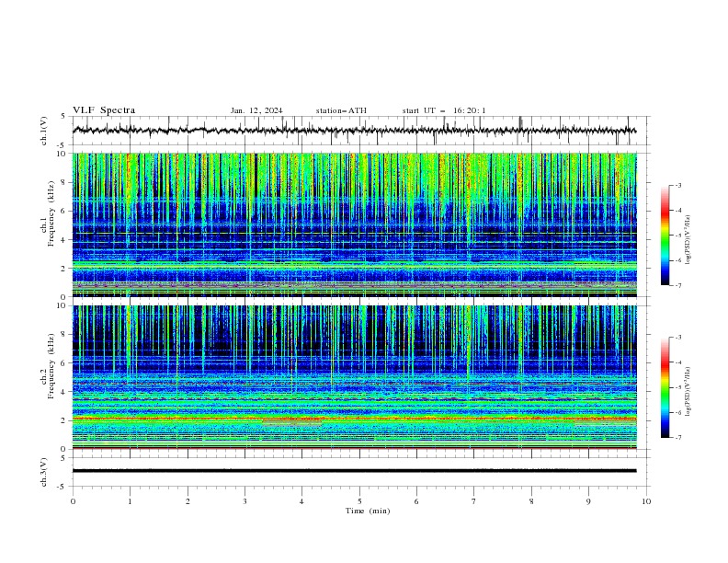Click the ch.1 spectrogram color bar

(665, 236)
